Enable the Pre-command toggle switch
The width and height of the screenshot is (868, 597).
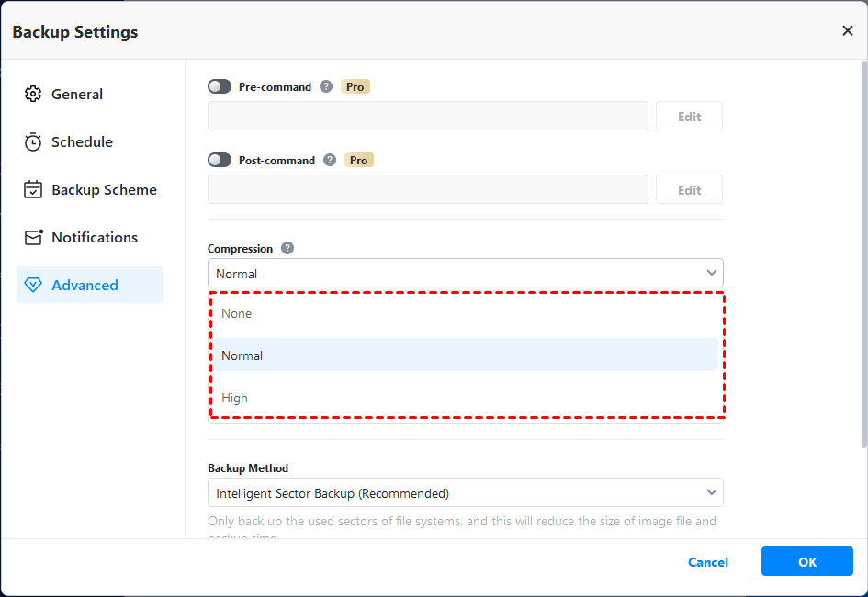click(x=220, y=86)
